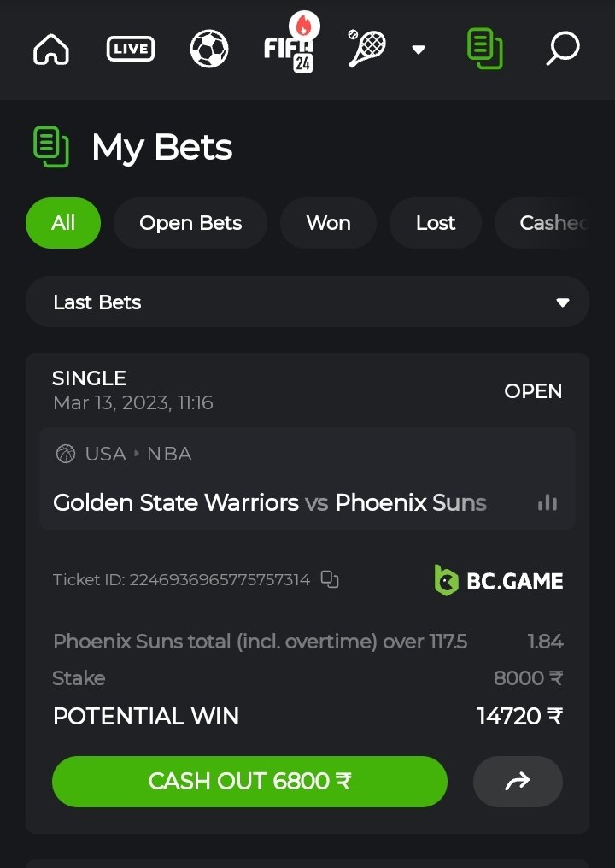Tap CASH OUT 6800 ₹ button

coord(249,781)
